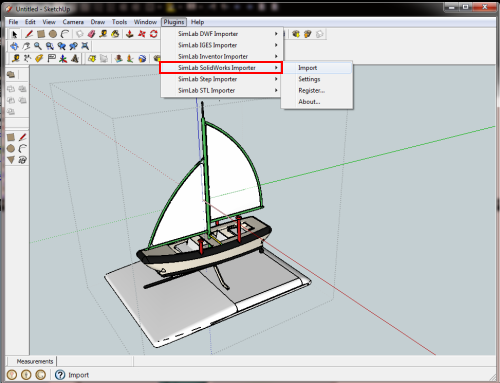Open the Camera menu
This screenshot has width=500, height=383.
pyautogui.click(x=73, y=22)
